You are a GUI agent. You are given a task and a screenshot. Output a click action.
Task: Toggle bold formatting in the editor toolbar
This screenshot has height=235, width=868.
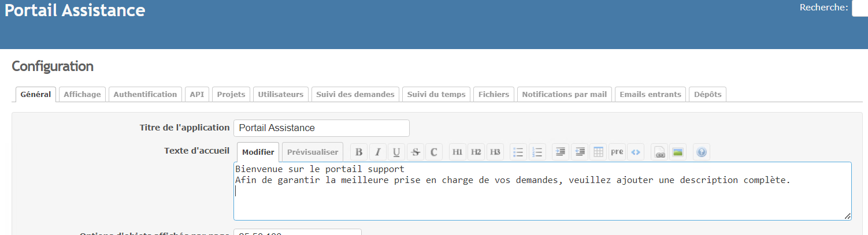tap(359, 152)
